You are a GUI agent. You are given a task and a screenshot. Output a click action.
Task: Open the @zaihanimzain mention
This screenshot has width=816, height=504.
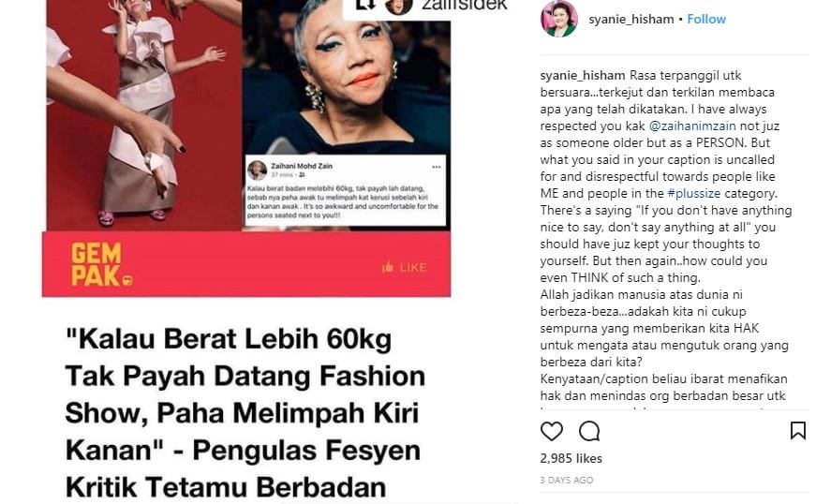(x=692, y=126)
